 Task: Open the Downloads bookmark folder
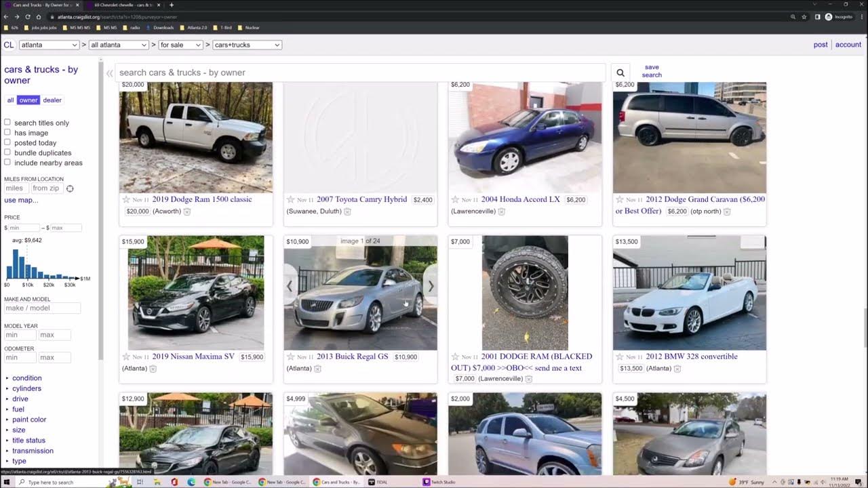160,28
